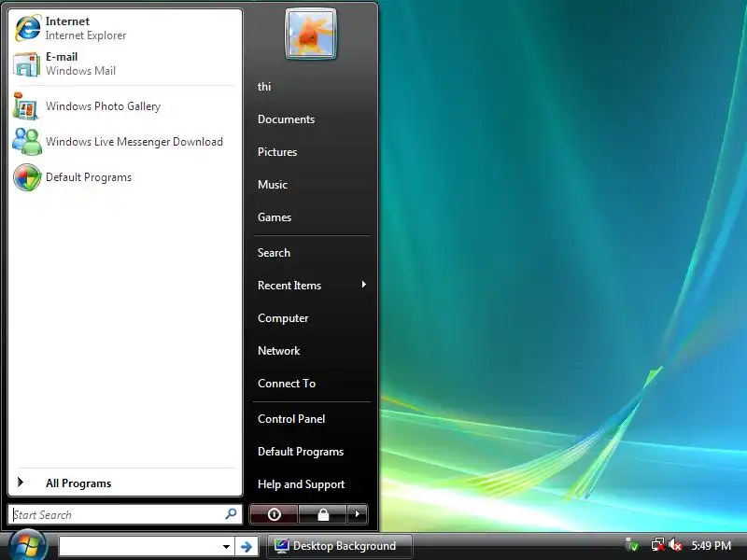Viewport: 747px width, 560px height.
Task: Click the Windows Live Messenger Download icon
Action: pos(27,142)
